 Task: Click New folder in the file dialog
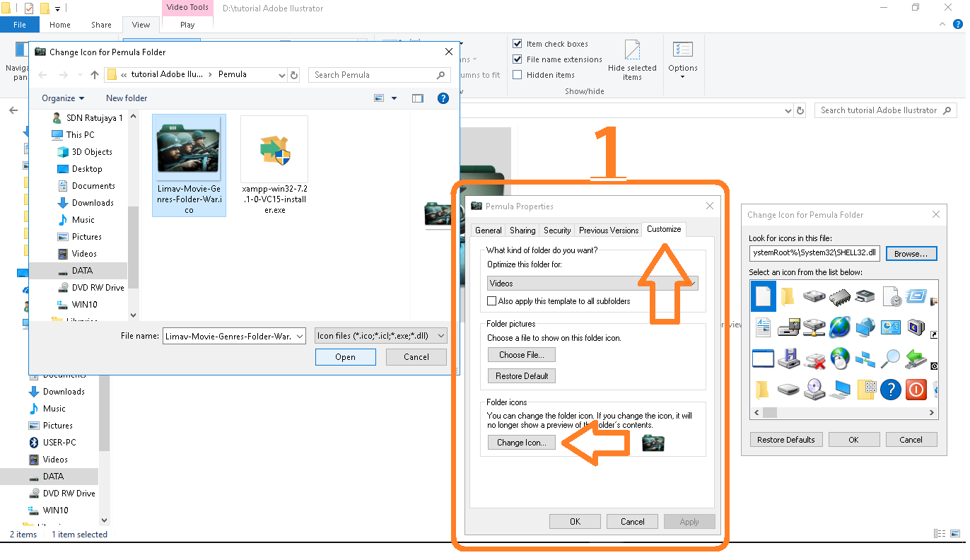pos(127,98)
